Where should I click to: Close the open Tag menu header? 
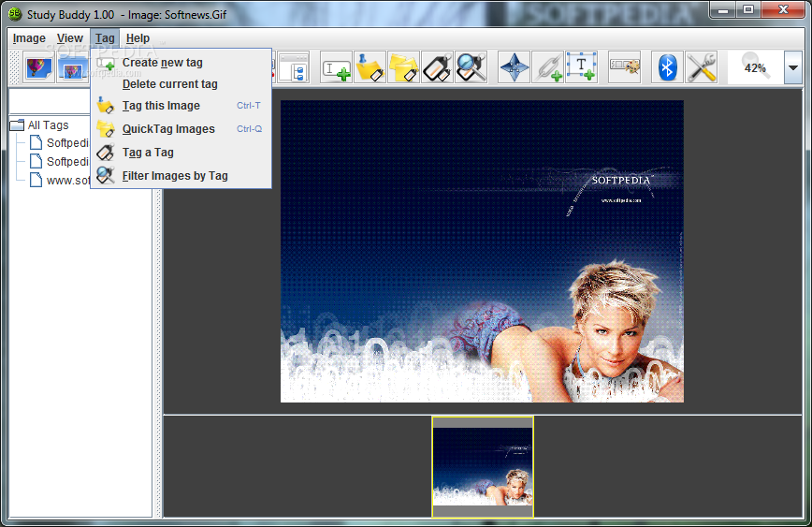click(x=105, y=38)
